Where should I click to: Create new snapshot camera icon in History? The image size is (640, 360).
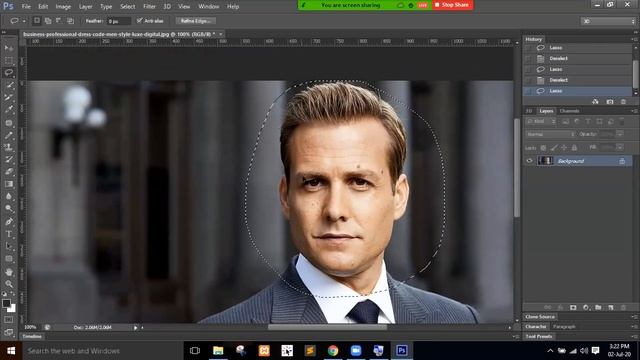[610, 102]
